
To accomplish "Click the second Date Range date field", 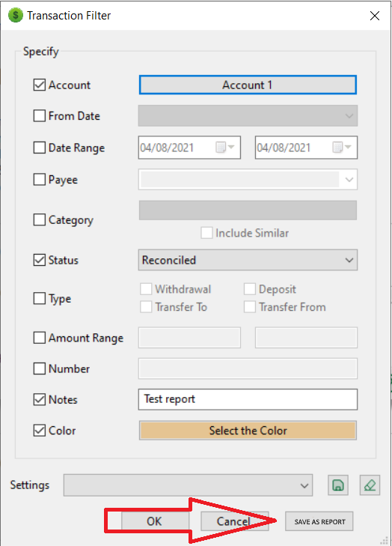I will pyautogui.click(x=306, y=148).
